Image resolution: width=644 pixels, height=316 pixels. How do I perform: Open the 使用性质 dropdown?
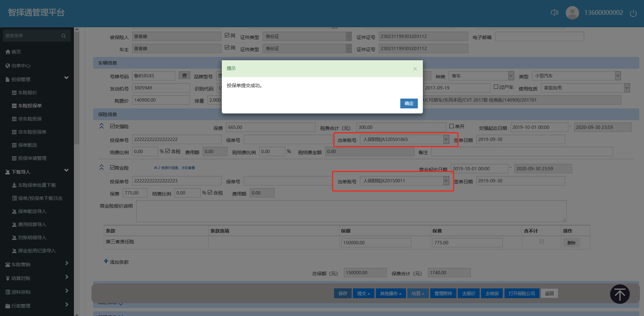pos(627,88)
